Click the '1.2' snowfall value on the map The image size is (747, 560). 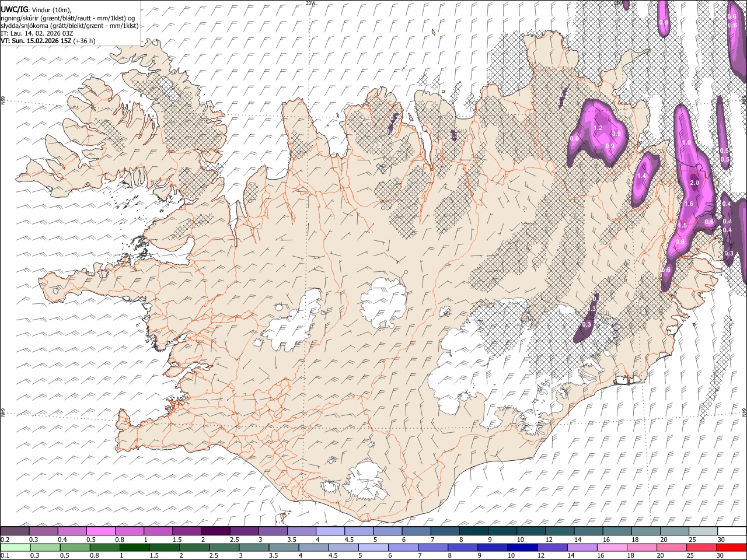[x=598, y=128]
